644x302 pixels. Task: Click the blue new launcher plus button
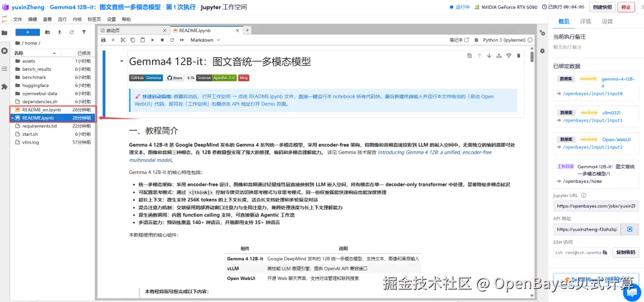27,32
